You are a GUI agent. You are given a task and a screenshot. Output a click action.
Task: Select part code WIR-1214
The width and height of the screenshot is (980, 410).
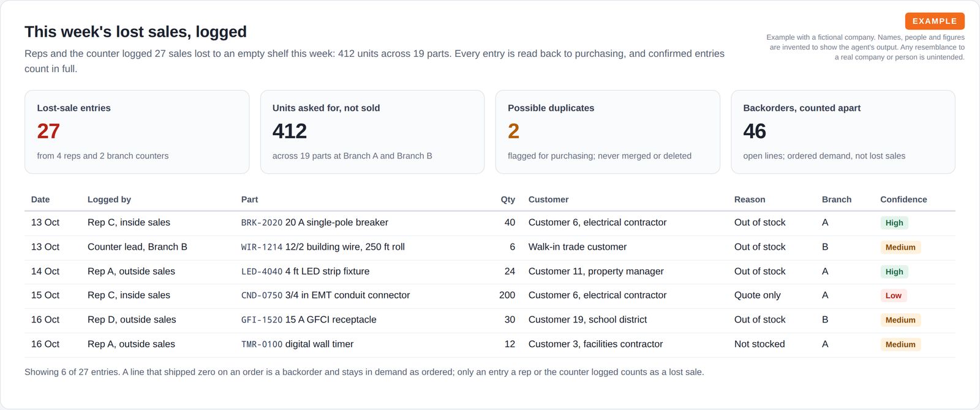[262, 247]
